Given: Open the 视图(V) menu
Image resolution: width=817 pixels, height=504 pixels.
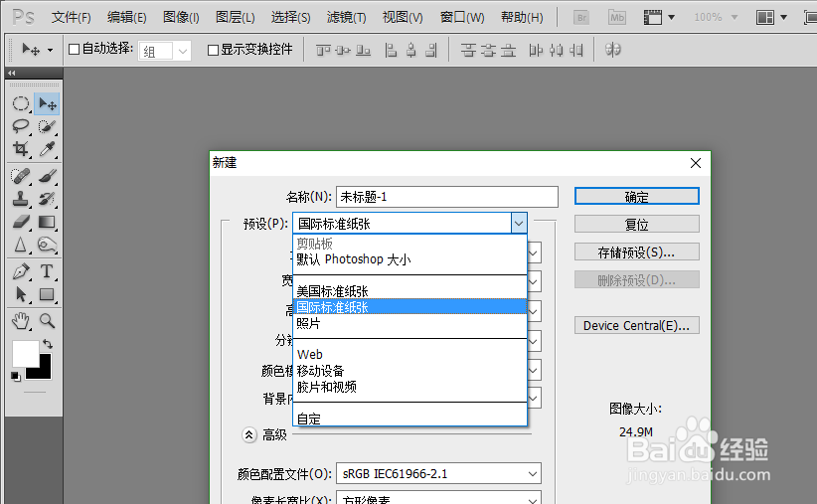Looking at the screenshot, I should (x=403, y=17).
